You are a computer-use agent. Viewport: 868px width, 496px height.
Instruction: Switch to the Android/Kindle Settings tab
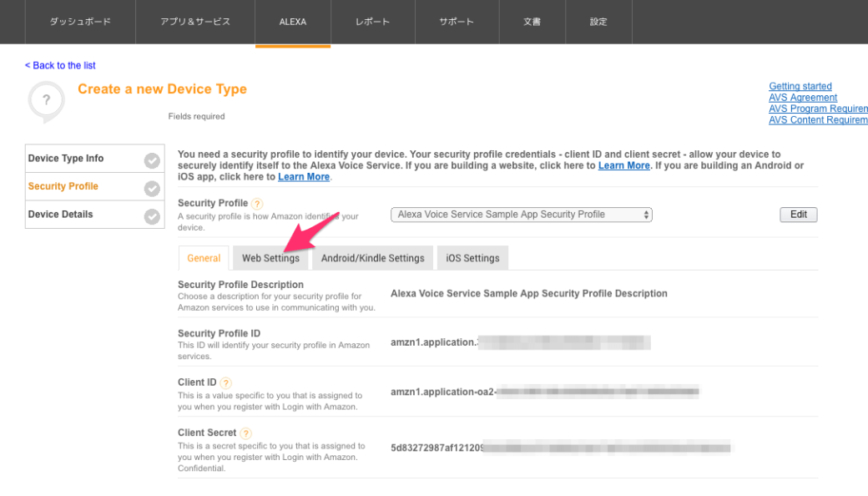[372, 257]
